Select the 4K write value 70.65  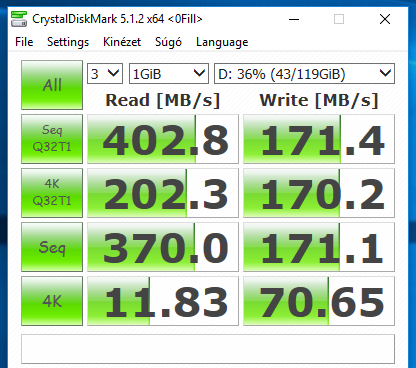coord(319,301)
